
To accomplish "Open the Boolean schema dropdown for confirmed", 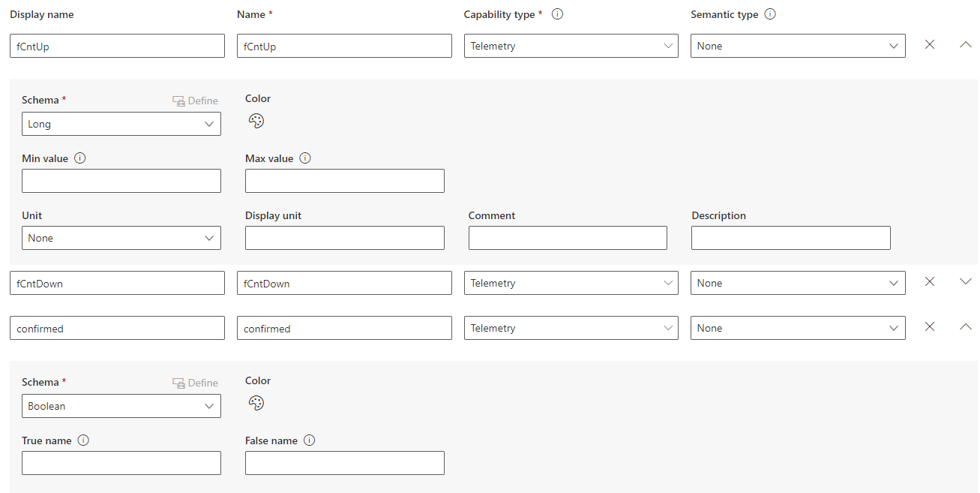I will tap(121, 406).
